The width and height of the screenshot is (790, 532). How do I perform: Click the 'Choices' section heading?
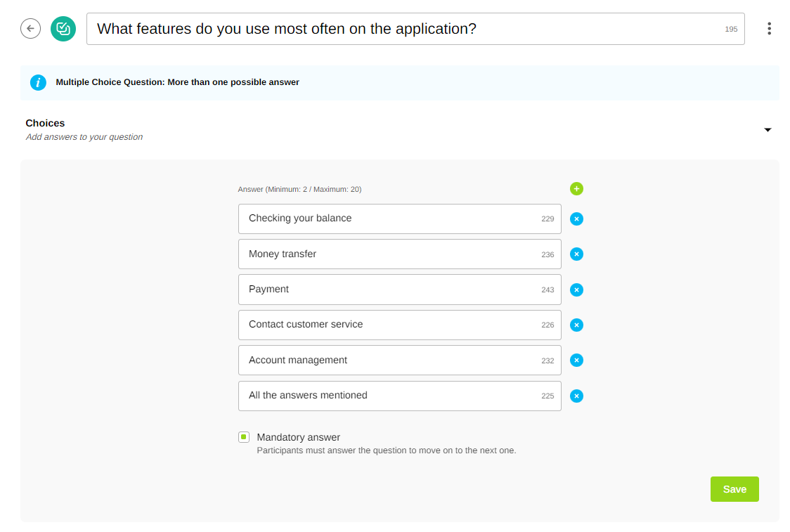point(45,123)
